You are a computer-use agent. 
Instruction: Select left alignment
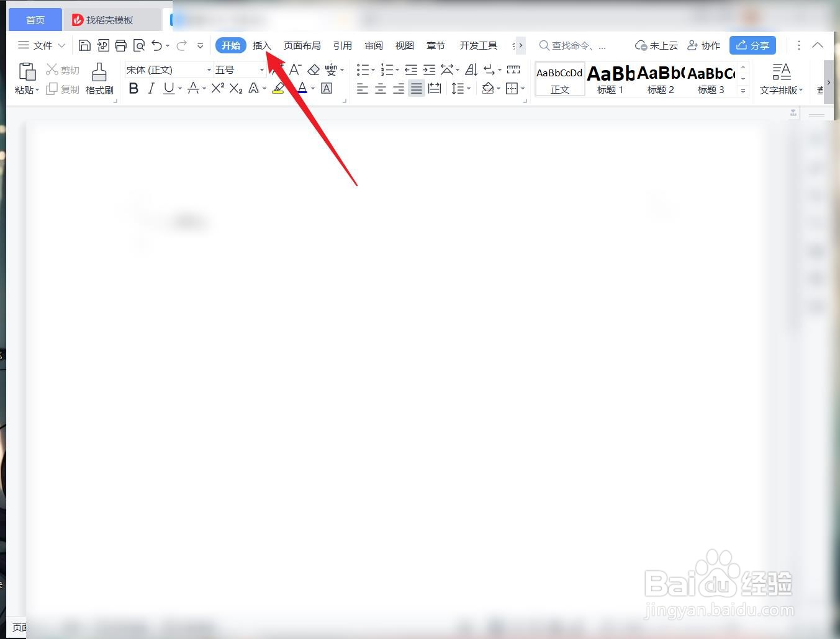(x=363, y=89)
